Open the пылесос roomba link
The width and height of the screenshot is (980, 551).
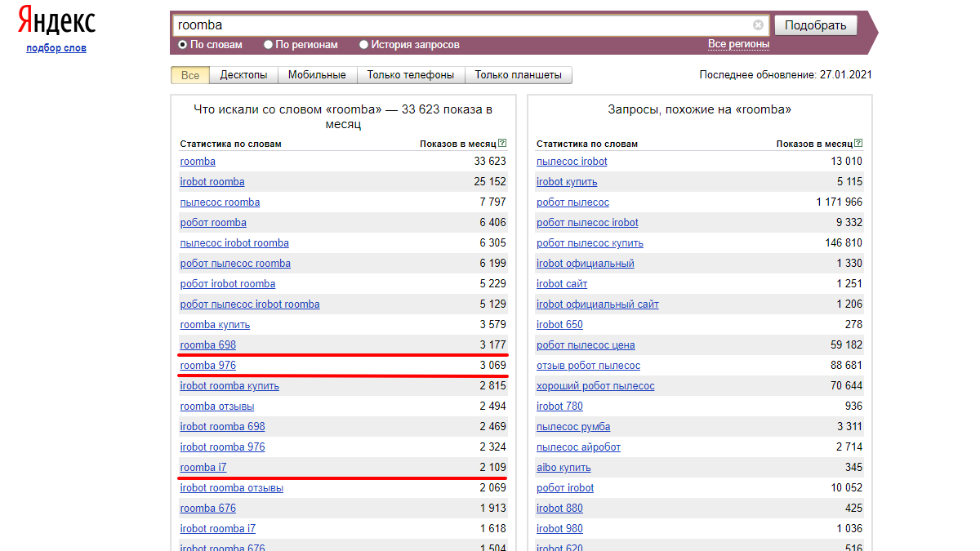[x=220, y=202]
